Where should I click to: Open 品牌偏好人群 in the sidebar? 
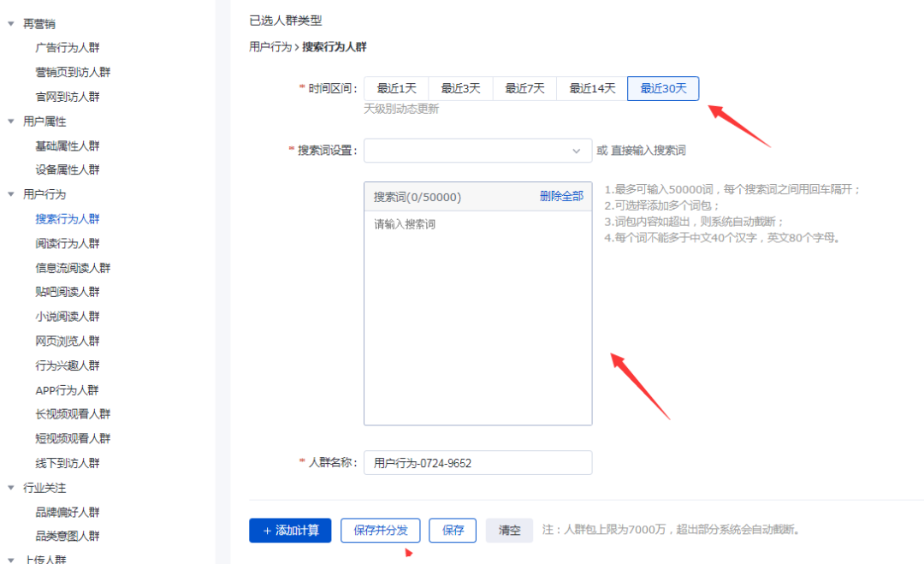pyautogui.click(x=68, y=512)
